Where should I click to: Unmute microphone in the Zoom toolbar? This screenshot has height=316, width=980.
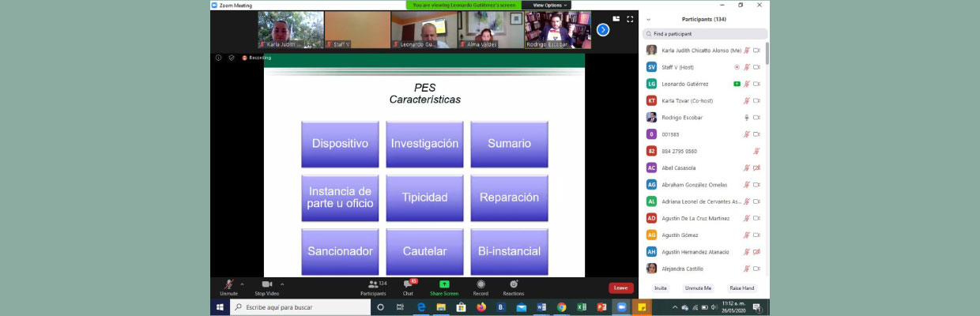pos(228,285)
